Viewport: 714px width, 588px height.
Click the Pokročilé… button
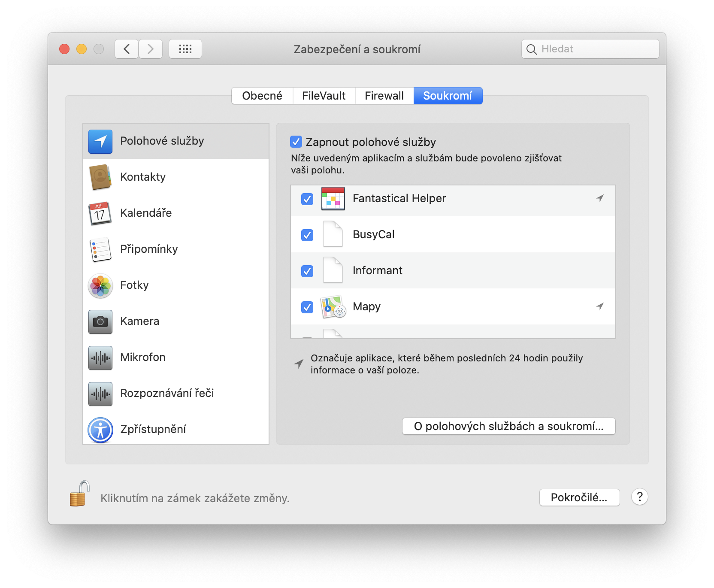coord(579,497)
